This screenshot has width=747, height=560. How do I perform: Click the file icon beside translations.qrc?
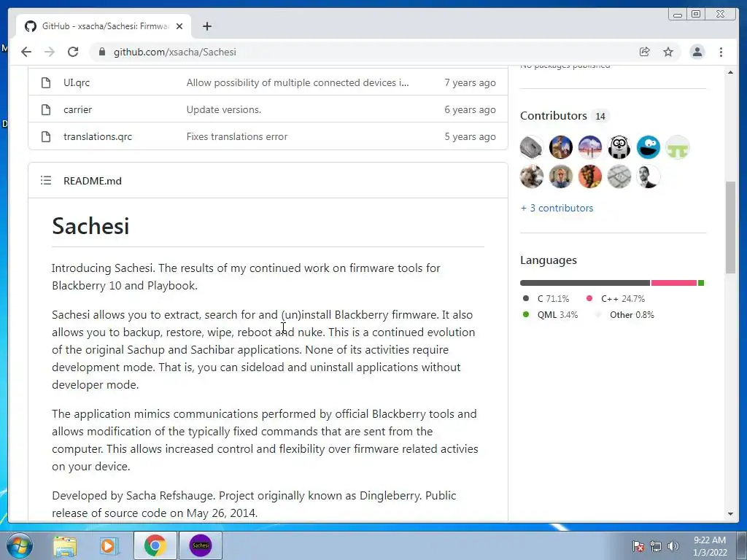point(46,136)
